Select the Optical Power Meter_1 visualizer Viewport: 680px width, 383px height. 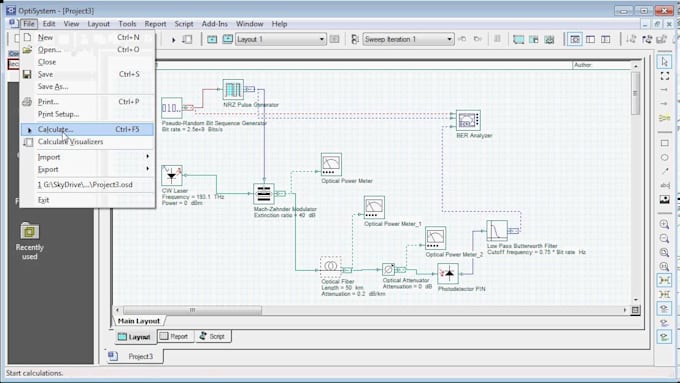[374, 207]
